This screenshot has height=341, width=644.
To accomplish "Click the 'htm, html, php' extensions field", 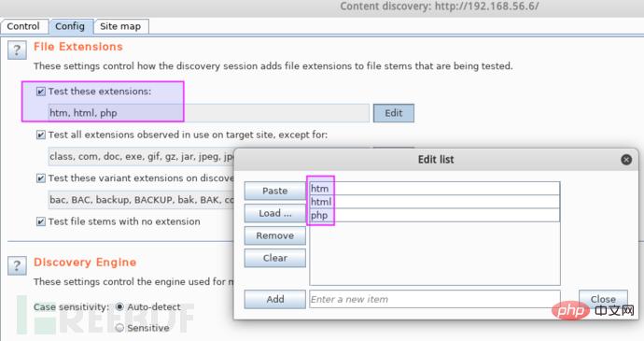I will click(209, 113).
